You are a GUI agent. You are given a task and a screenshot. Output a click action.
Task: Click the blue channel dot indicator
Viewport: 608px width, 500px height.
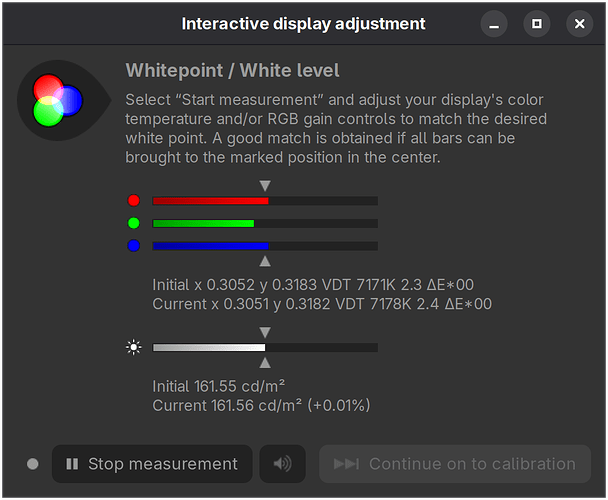[x=134, y=246]
